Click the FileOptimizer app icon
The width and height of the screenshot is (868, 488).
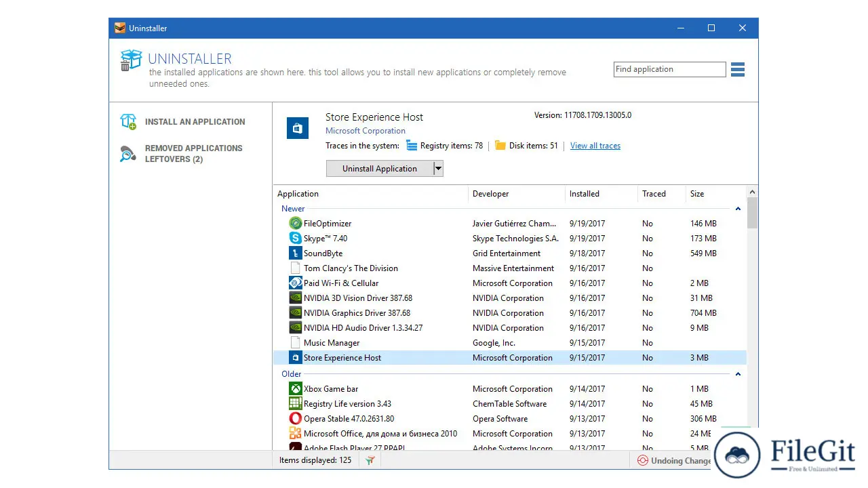click(295, 224)
